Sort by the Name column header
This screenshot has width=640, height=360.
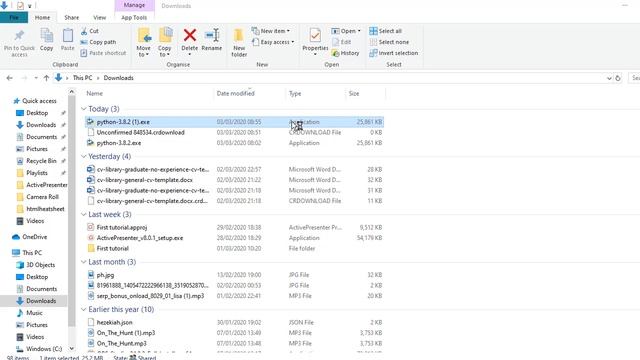click(94, 93)
